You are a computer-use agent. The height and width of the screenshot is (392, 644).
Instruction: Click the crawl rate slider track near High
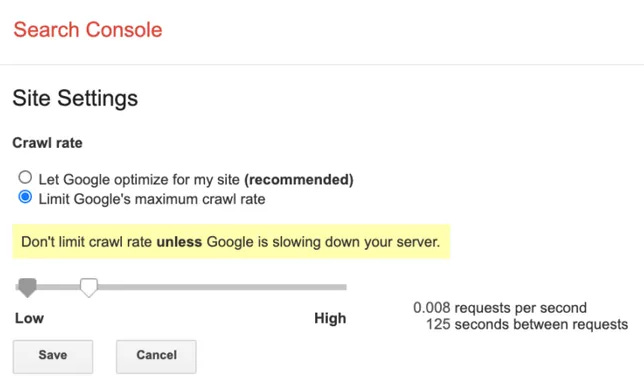coord(329,287)
